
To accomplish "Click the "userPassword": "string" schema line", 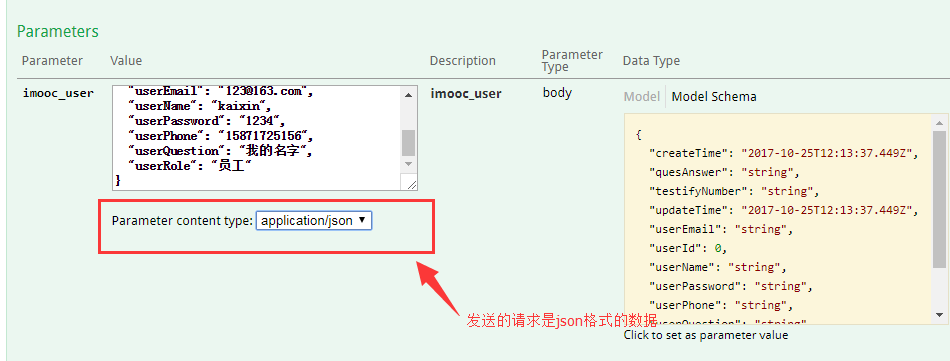I will pos(731,286).
